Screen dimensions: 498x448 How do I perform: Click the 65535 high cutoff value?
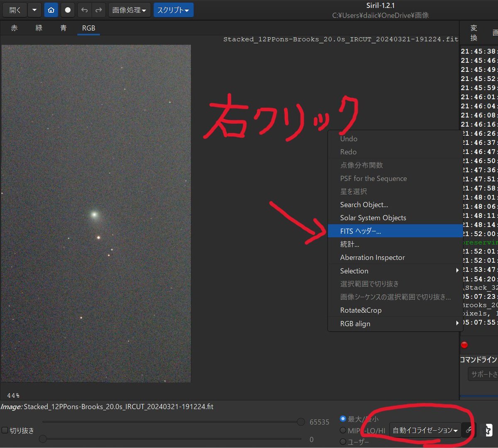point(319,422)
